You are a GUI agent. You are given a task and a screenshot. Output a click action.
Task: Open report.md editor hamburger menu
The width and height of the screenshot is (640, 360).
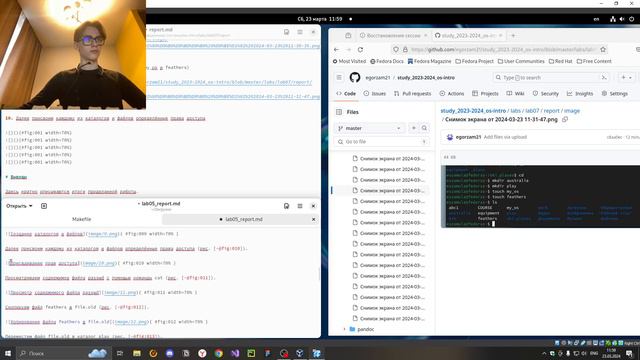pos(300,32)
